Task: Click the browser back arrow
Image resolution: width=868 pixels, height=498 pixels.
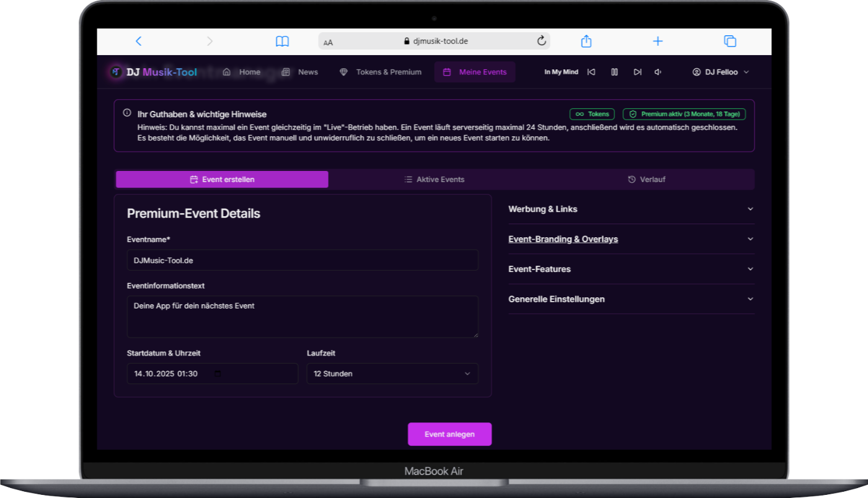Action: [x=138, y=41]
